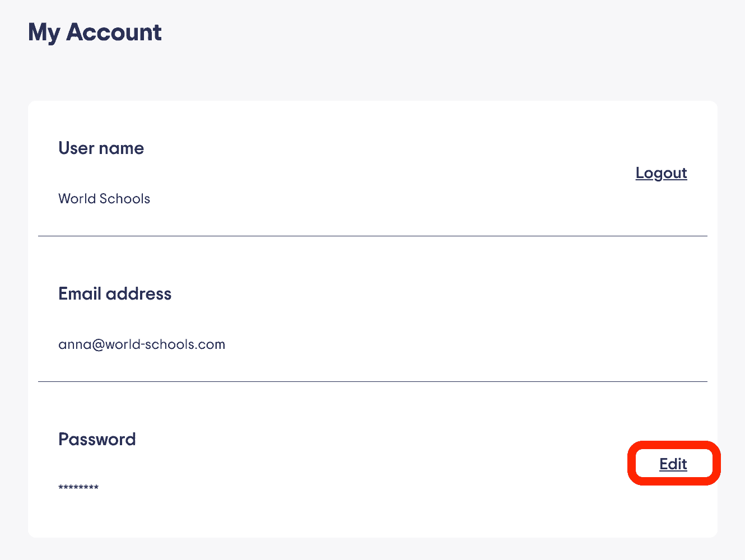Click the divider line below User name section
The height and width of the screenshot is (560, 745).
[x=372, y=236]
